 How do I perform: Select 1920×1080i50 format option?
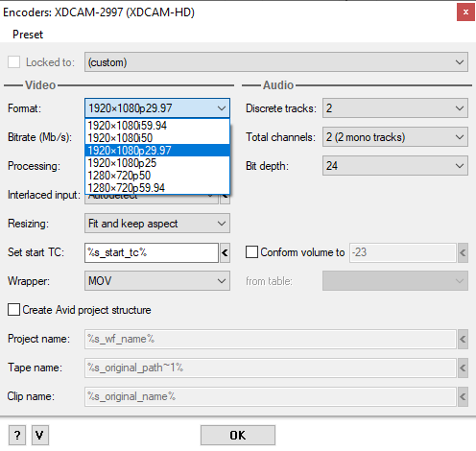[157, 138]
